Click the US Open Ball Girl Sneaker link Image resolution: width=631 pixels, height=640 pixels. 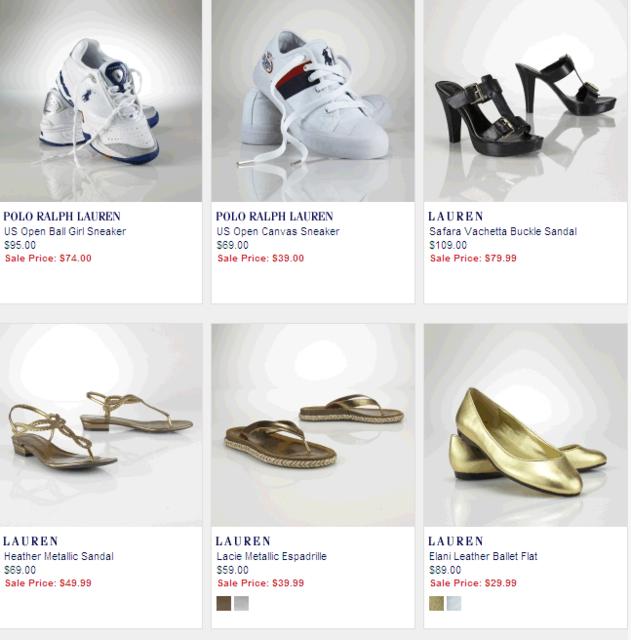click(65, 231)
